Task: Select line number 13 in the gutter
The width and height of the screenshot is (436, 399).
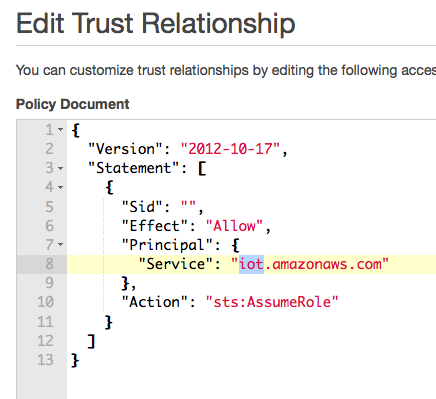Action: click(x=45, y=360)
